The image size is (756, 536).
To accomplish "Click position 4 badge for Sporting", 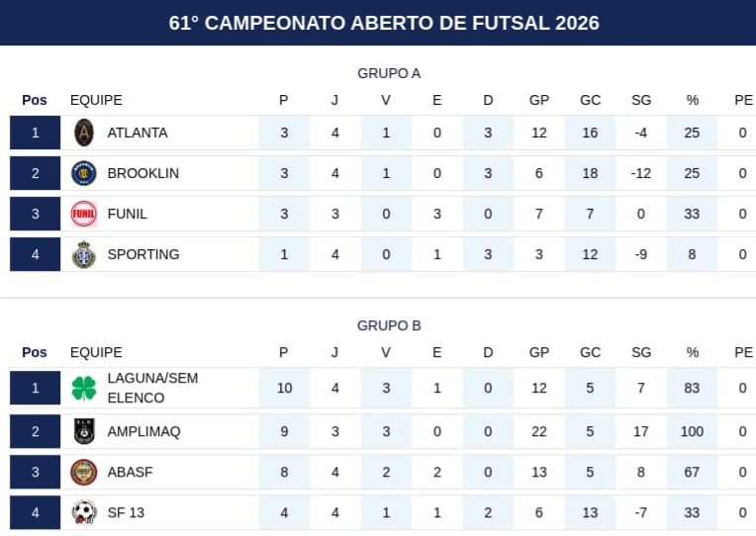I will [36, 254].
